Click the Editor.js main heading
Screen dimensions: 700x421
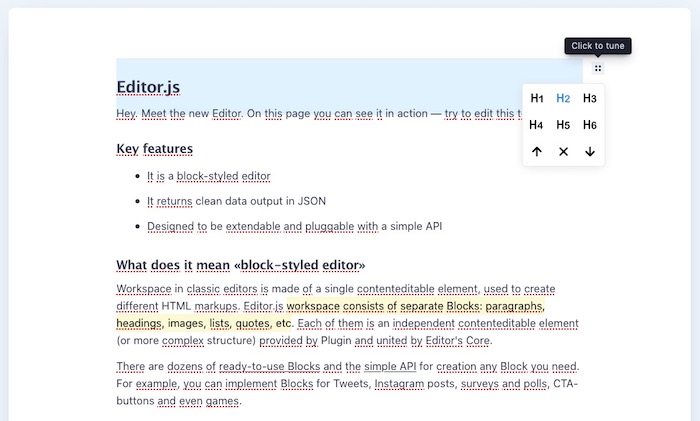[148, 87]
